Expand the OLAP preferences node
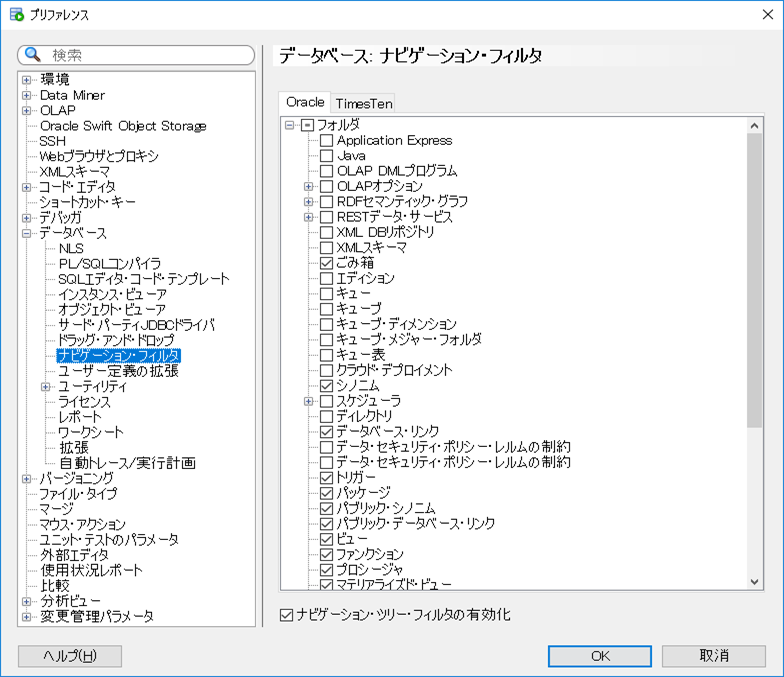 click(x=26, y=110)
